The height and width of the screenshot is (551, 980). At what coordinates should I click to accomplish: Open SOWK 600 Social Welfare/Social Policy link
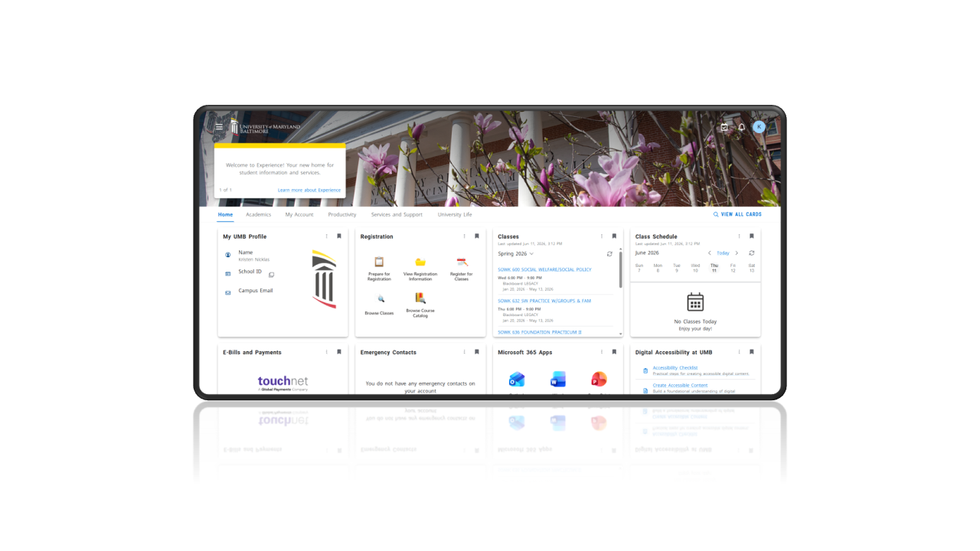(x=544, y=269)
